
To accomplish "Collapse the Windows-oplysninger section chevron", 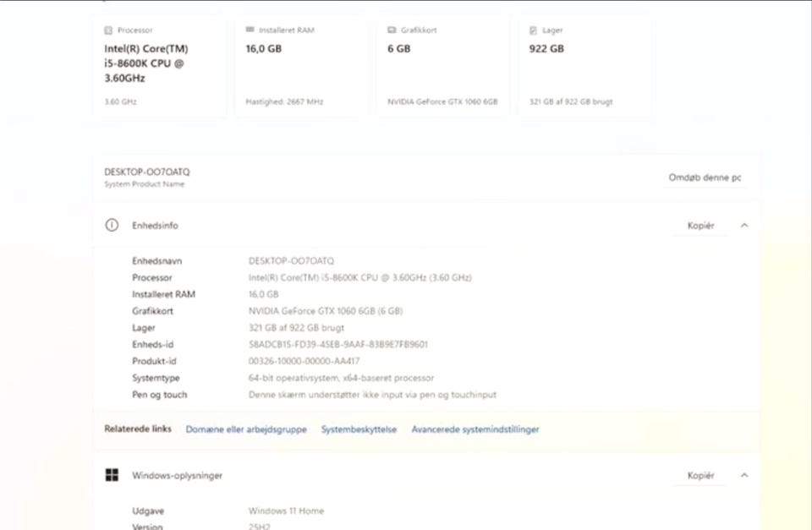I will pos(744,475).
